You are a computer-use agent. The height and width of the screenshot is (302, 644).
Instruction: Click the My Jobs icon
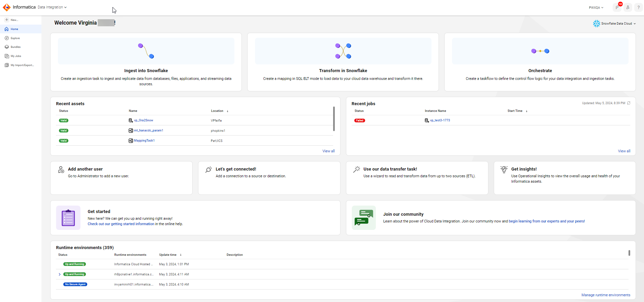(x=6, y=56)
